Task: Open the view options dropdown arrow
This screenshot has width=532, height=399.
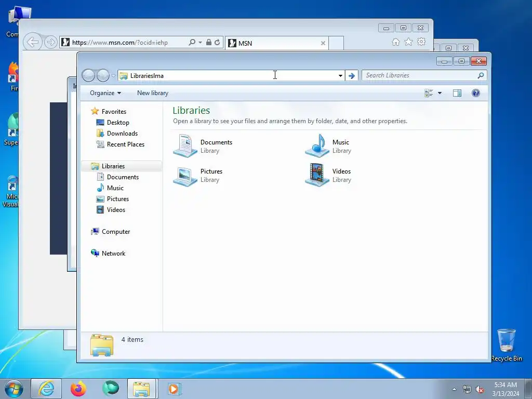Action: coord(440,93)
